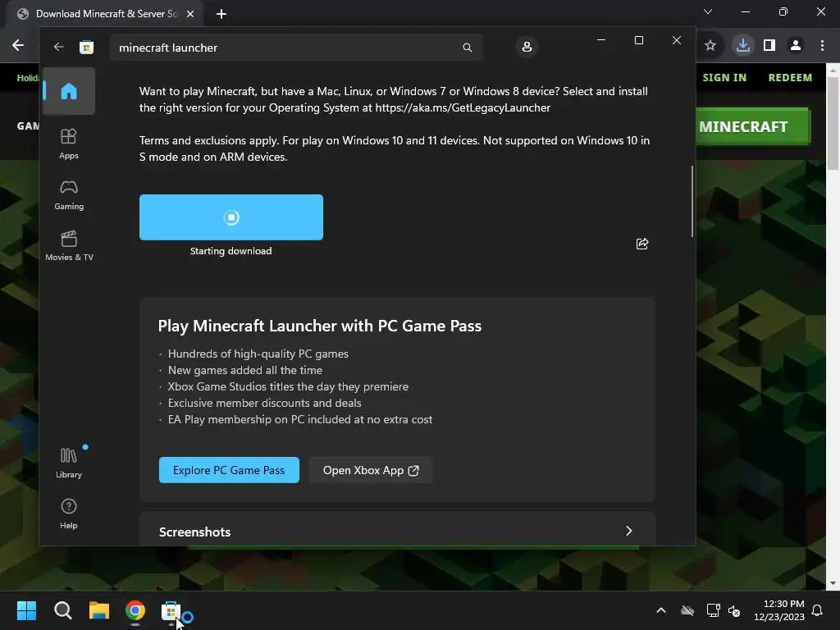Open Chrome downloads icon

pyautogui.click(x=742, y=46)
